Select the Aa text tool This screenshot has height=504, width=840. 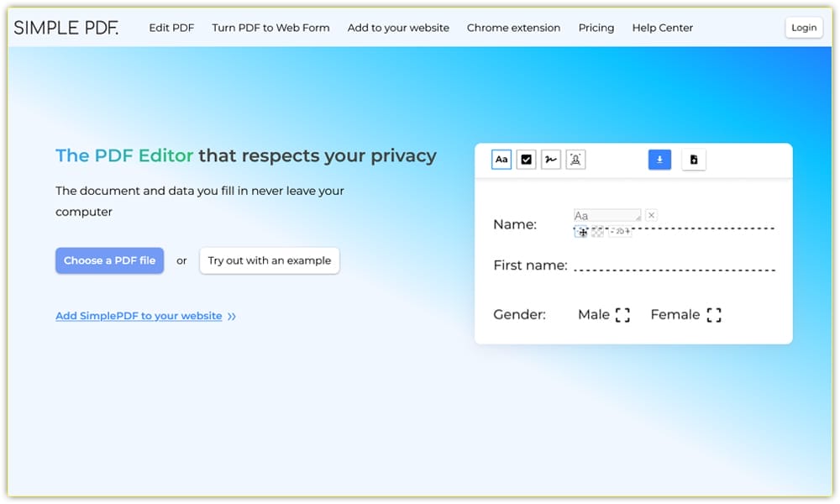click(501, 160)
